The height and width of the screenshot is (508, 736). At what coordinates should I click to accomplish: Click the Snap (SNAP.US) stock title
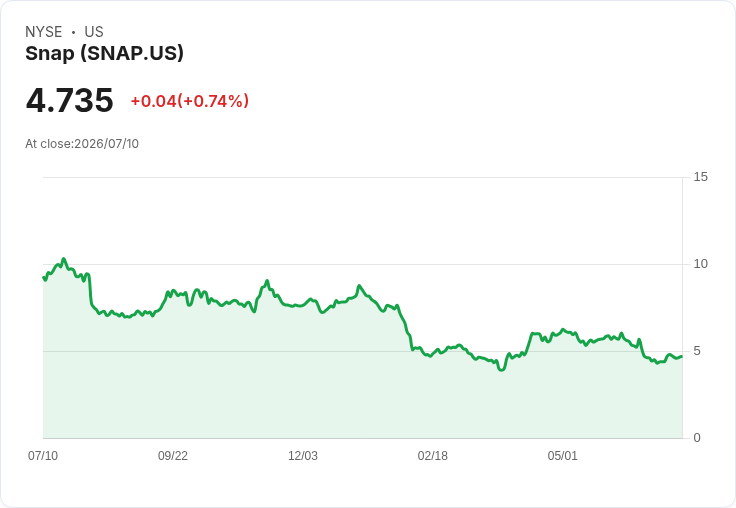[x=104, y=53]
